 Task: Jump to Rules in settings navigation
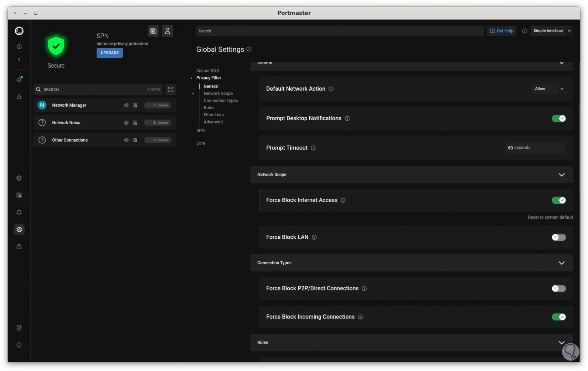pyautogui.click(x=209, y=108)
